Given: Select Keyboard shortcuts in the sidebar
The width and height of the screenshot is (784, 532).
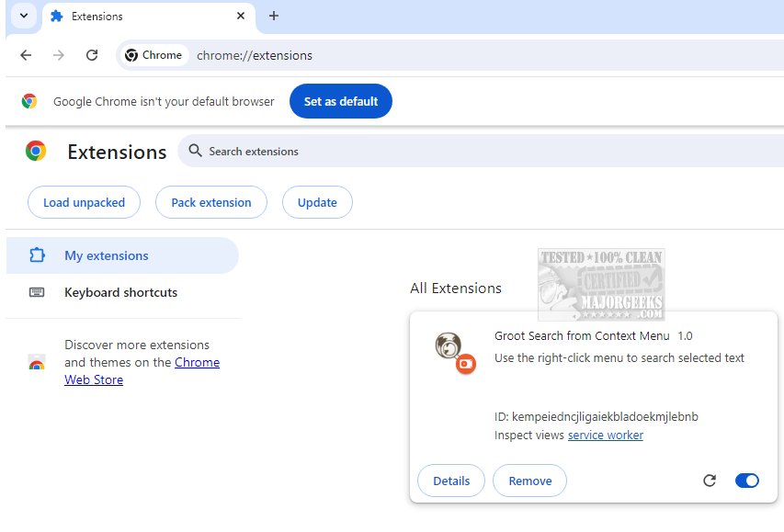Looking at the screenshot, I should 120,292.
